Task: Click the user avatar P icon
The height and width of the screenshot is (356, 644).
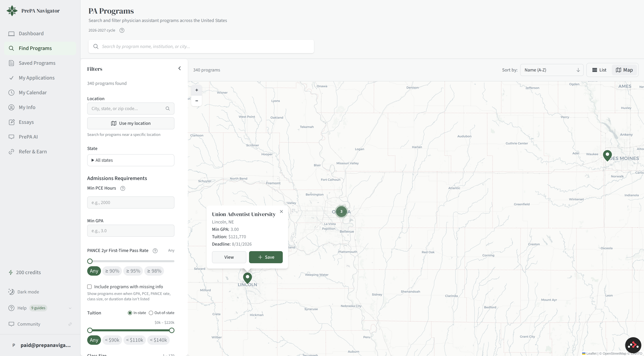Action: point(13,345)
